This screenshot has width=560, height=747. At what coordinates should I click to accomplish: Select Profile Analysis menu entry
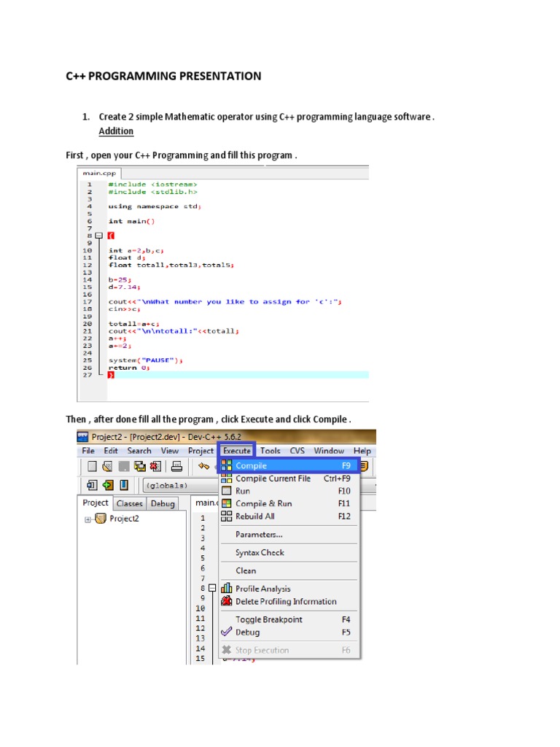289,589
